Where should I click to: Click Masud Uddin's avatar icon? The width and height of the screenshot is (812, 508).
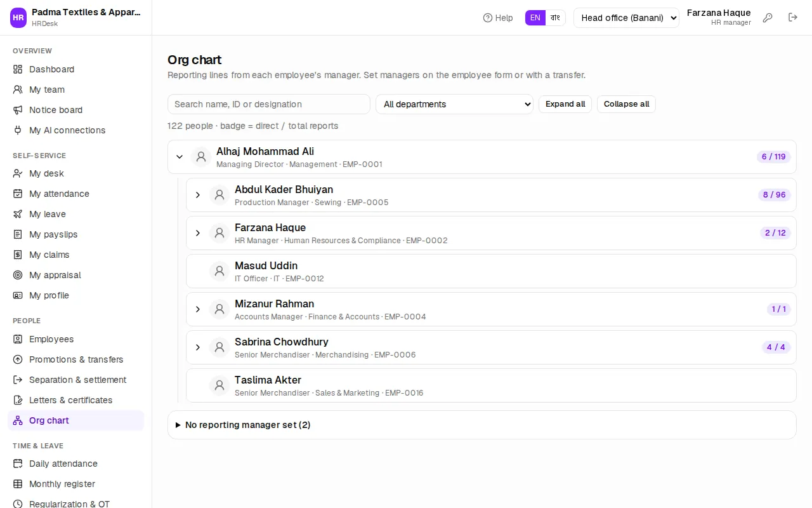pos(219,271)
